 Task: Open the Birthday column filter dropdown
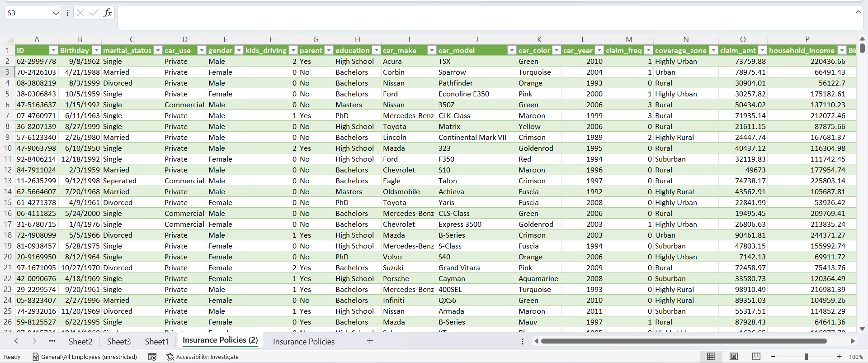coord(96,50)
